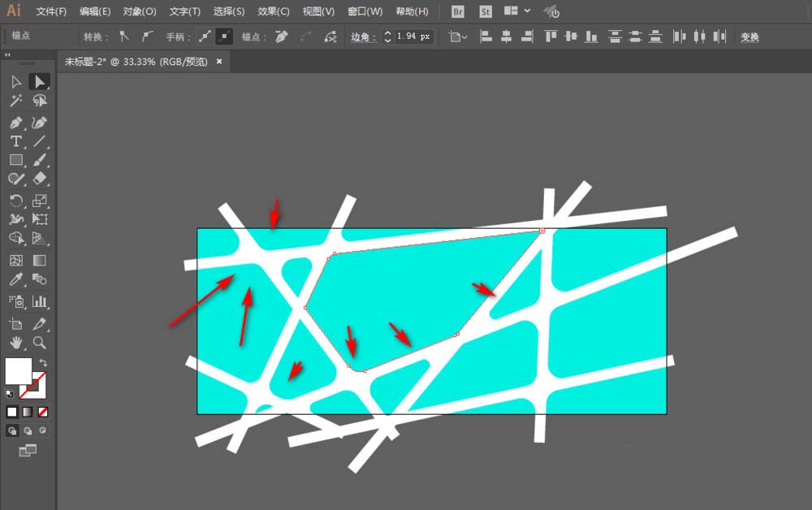Select the Shape Builder tool

coord(16,238)
